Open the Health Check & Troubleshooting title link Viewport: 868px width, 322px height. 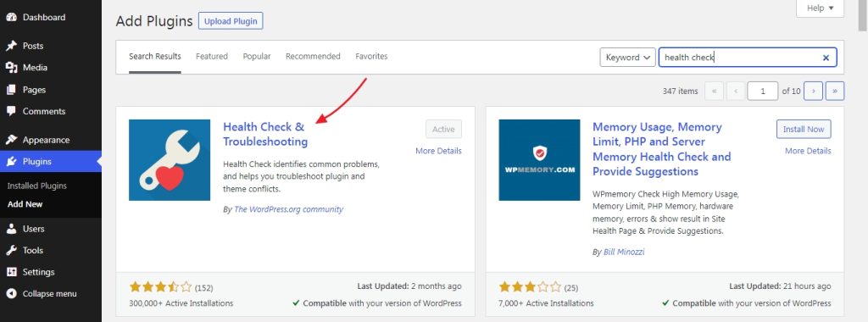click(x=265, y=135)
